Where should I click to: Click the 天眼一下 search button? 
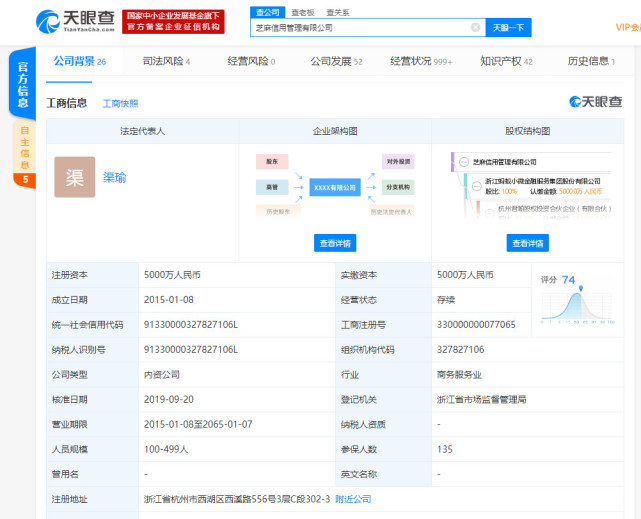click(x=508, y=27)
